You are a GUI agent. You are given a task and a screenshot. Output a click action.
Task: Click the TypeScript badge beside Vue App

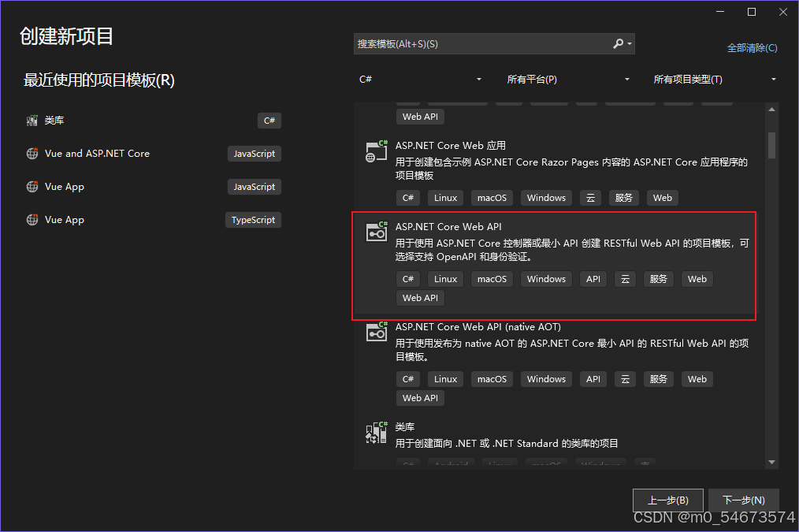tap(253, 220)
